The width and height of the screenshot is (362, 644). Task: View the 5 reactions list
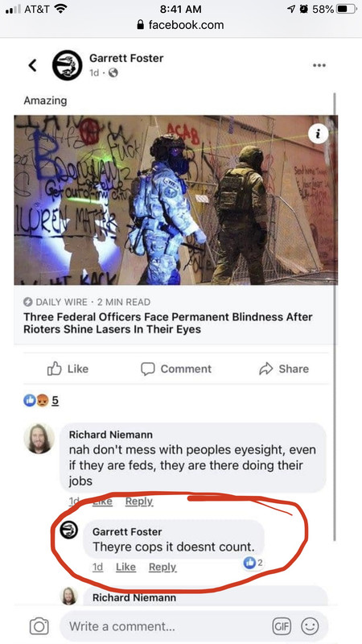[41, 400]
